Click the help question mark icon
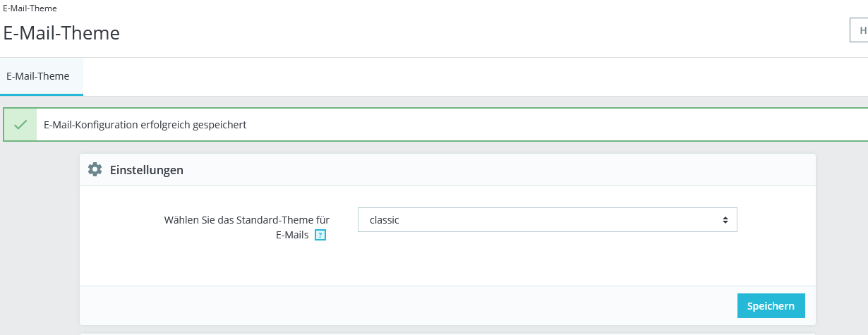Screen dimensions: 868x335 [320, 236]
